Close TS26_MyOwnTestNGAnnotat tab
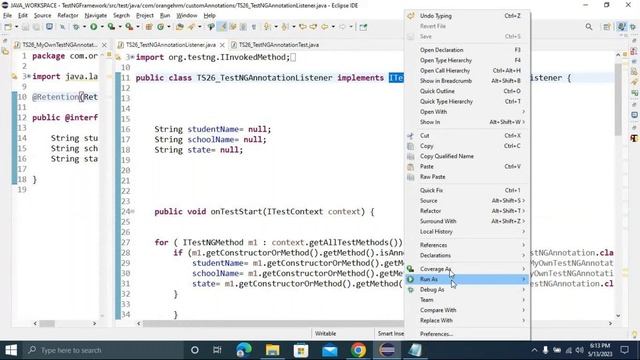 pyautogui.click(x=104, y=45)
